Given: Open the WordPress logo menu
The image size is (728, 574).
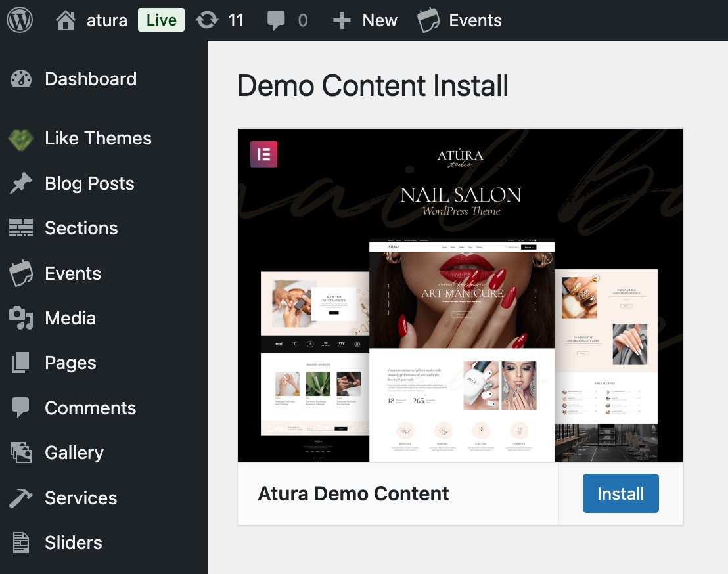Looking at the screenshot, I should [x=20, y=20].
